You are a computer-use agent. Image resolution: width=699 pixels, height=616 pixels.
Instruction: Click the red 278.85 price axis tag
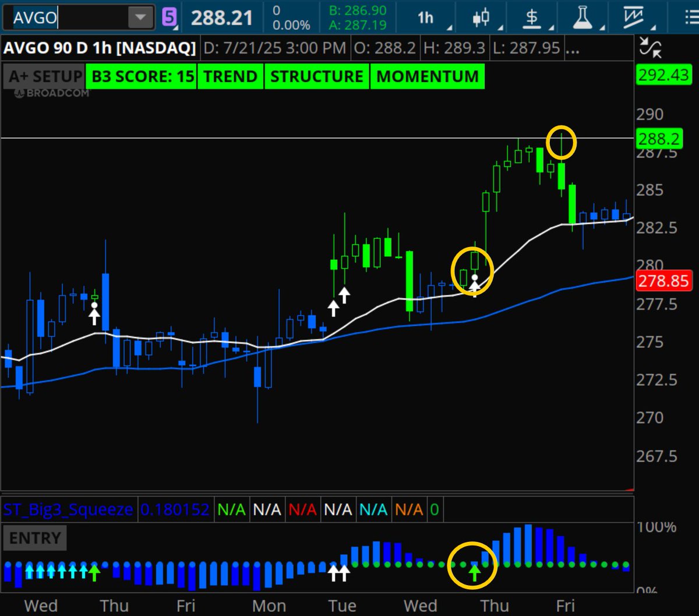[x=663, y=281]
